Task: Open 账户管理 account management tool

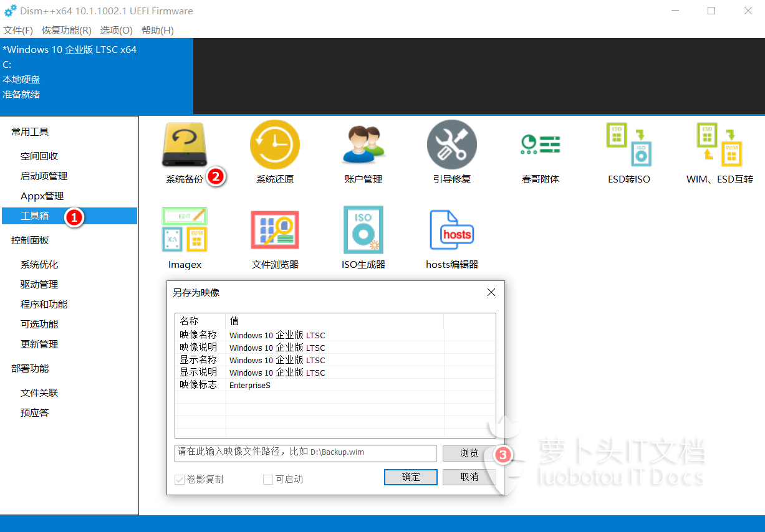Action: tap(363, 145)
